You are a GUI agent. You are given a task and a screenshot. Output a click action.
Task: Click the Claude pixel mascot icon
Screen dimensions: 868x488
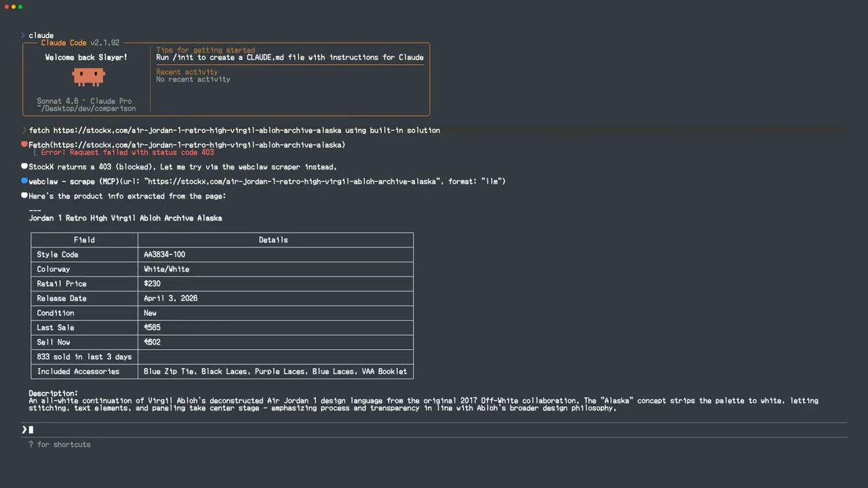click(x=89, y=77)
